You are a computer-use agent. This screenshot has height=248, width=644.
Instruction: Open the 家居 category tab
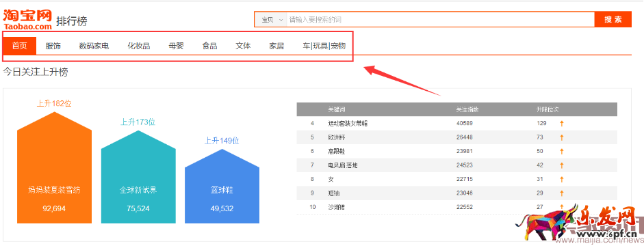[x=276, y=46]
